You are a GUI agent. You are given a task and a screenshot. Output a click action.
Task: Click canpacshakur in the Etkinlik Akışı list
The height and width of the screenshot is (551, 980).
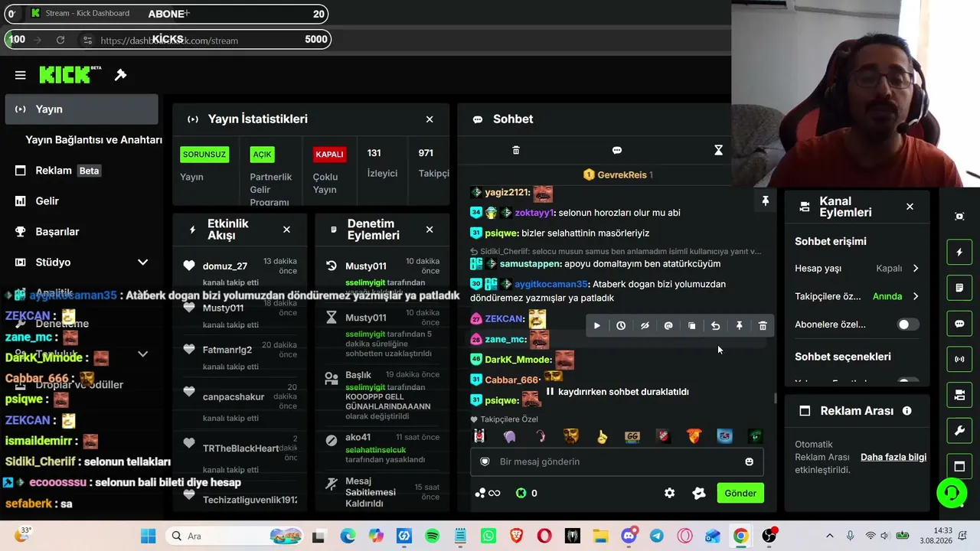[234, 396]
